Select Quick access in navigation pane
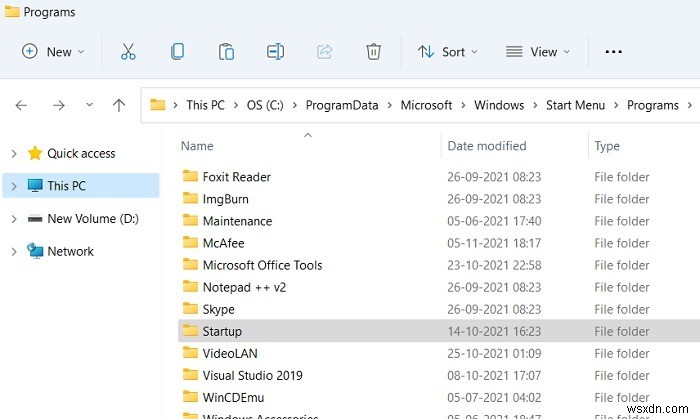The image size is (700, 419). pos(81,153)
